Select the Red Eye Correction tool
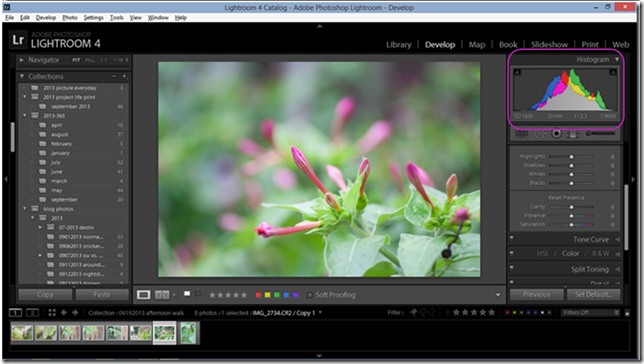This screenshot has height=364, width=644. click(x=557, y=134)
